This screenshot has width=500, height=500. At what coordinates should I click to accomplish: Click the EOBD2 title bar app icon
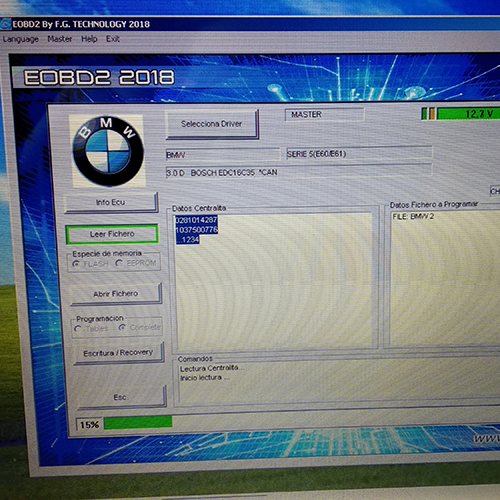point(6,24)
